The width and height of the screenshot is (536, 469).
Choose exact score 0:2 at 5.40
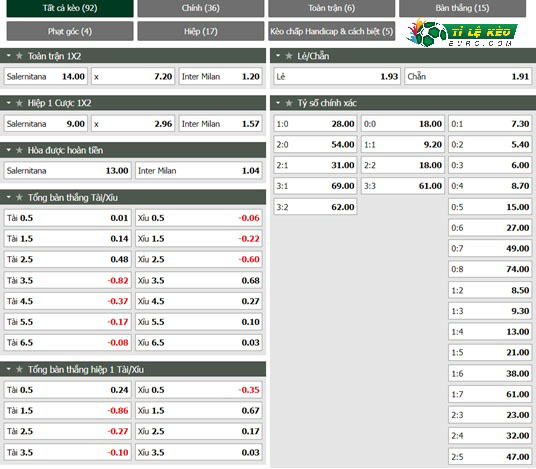point(490,145)
